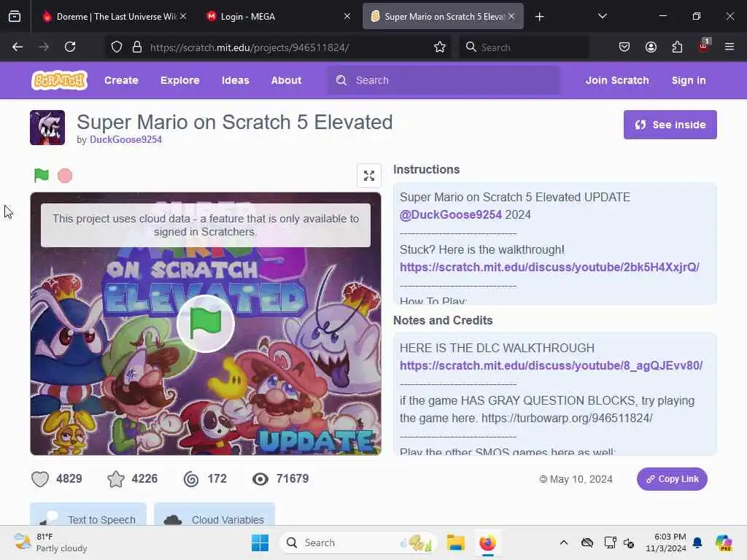Click Join Scratch in the navbar
The width and height of the screenshot is (747, 560).
[x=617, y=80]
